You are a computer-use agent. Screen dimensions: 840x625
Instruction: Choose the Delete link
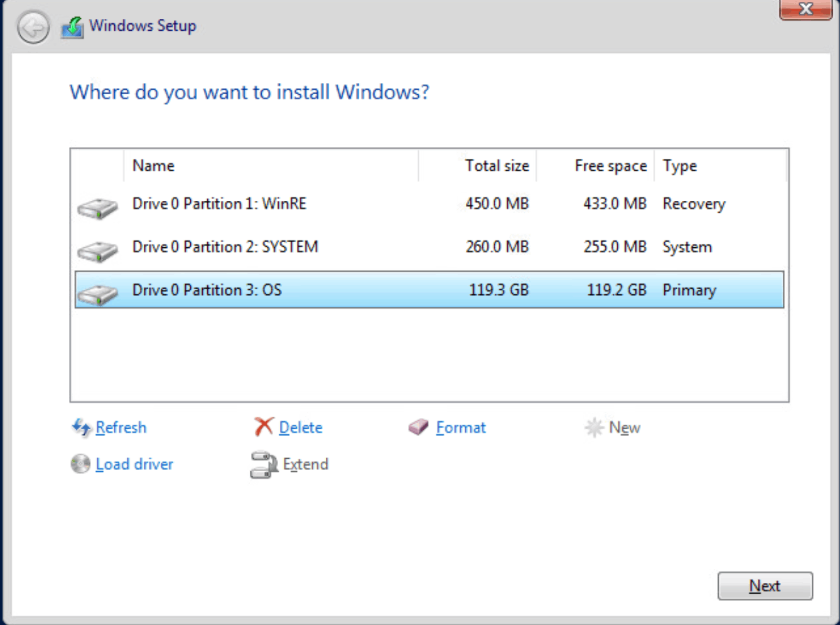[301, 427]
